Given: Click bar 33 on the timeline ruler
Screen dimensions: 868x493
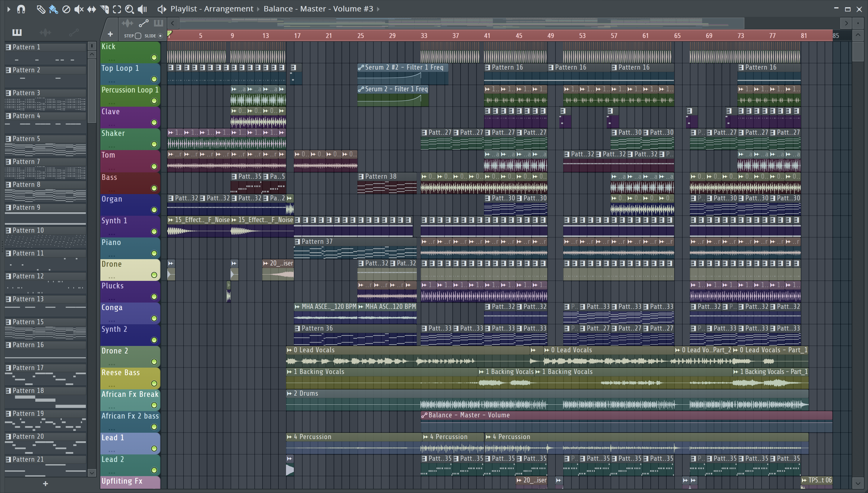Looking at the screenshot, I should point(424,36).
